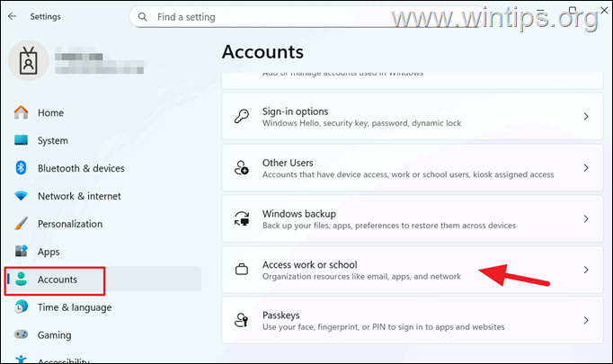The height and width of the screenshot is (364, 613).
Task: Click the Time & language globe icon
Action: (21, 306)
